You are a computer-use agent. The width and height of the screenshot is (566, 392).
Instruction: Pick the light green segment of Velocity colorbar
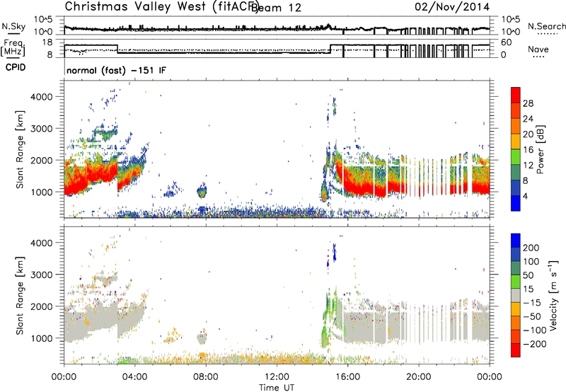(x=516, y=282)
